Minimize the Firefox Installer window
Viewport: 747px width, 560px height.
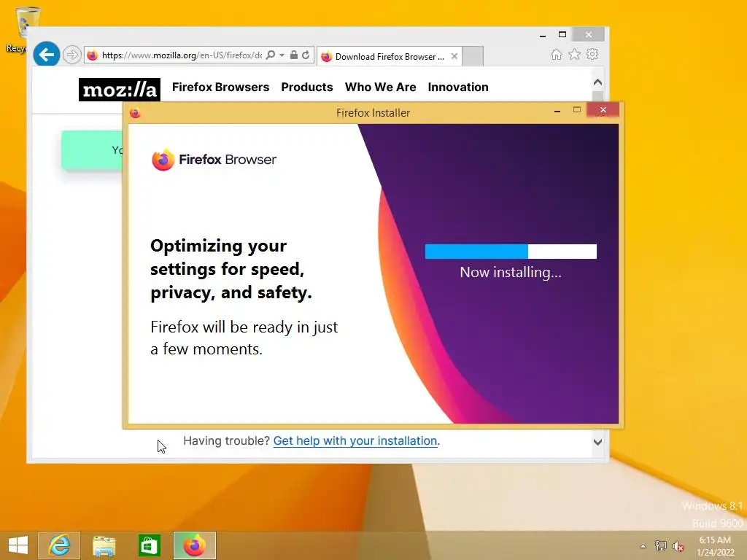click(557, 111)
